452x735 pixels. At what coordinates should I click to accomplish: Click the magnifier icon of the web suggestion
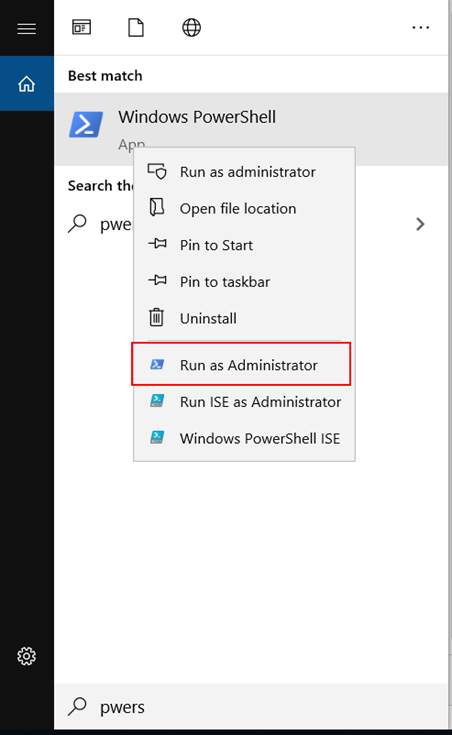tap(77, 224)
